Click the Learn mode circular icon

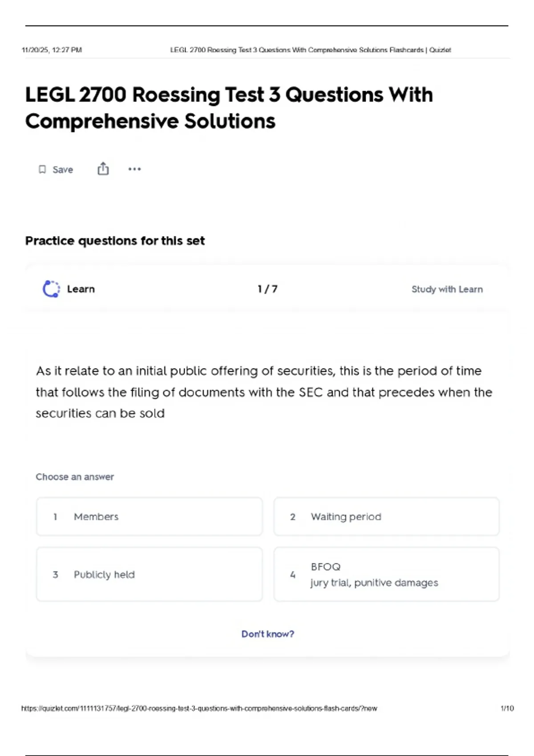coord(51,289)
